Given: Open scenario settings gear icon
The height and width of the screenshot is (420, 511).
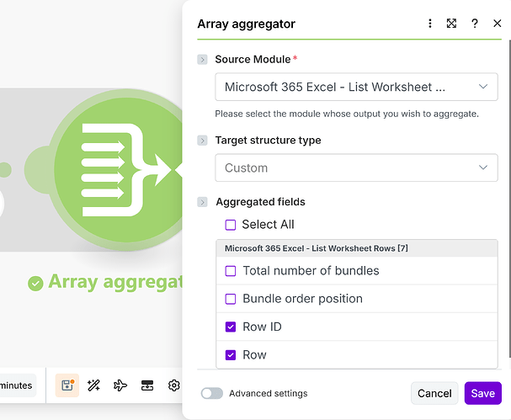Looking at the screenshot, I should click(x=173, y=385).
